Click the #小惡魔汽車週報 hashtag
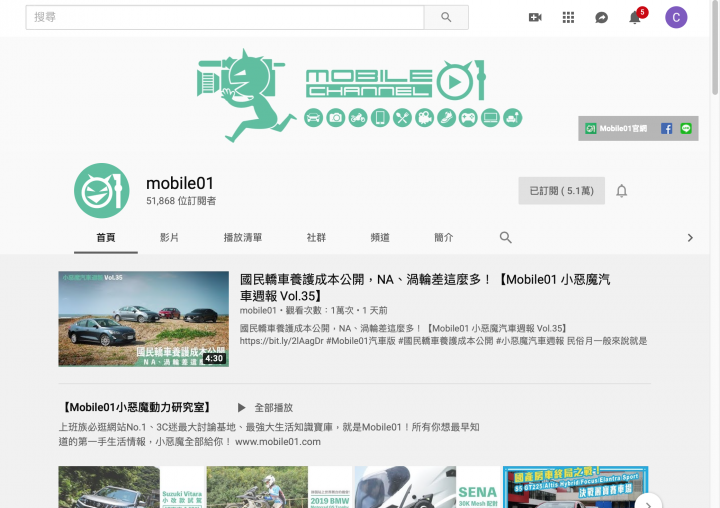The width and height of the screenshot is (720, 508). 530,341
